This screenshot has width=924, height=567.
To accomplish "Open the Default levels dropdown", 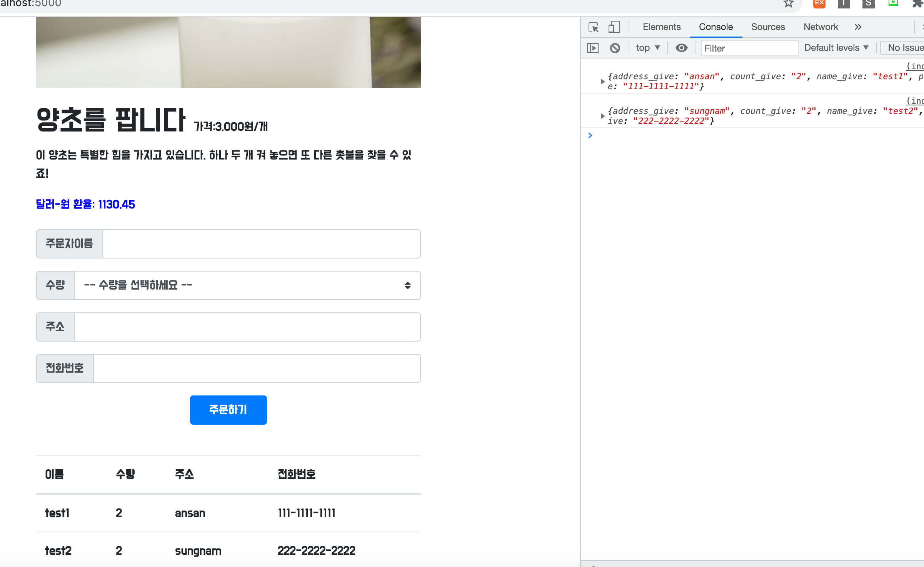I will 836,48.
